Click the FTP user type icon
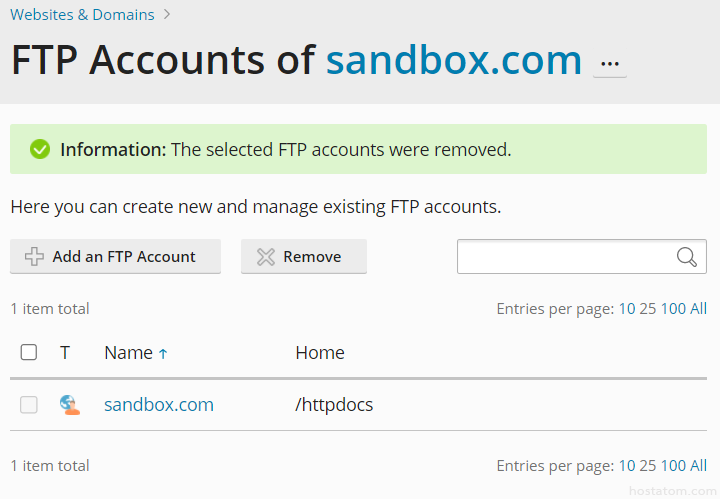 69,405
